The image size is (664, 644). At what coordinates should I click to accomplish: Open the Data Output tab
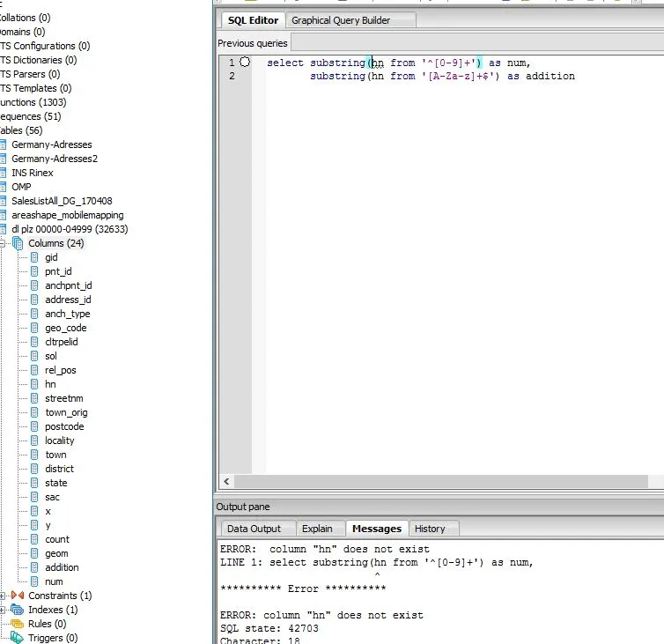coord(254,529)
